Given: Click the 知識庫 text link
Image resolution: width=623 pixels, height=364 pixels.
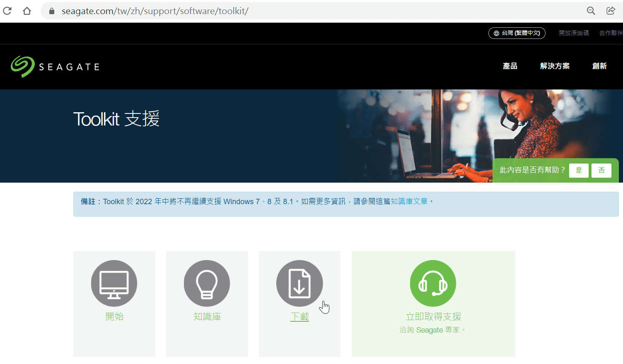Looking at the screenshot, I should click(x=207, y=317).
